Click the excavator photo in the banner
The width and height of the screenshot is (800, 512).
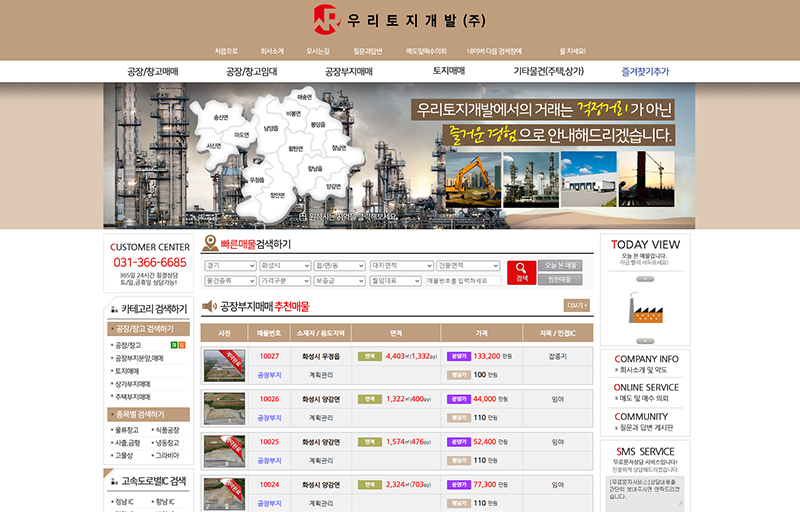473,180
